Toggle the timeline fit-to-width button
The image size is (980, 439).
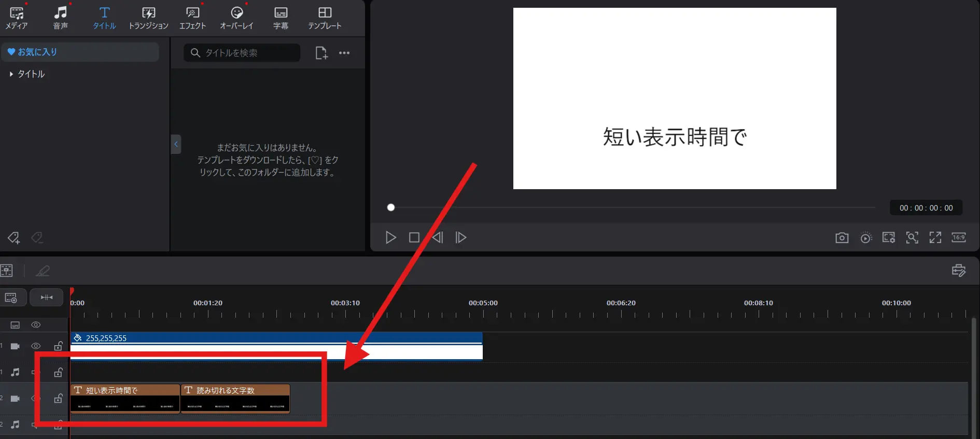click(47, 298)
